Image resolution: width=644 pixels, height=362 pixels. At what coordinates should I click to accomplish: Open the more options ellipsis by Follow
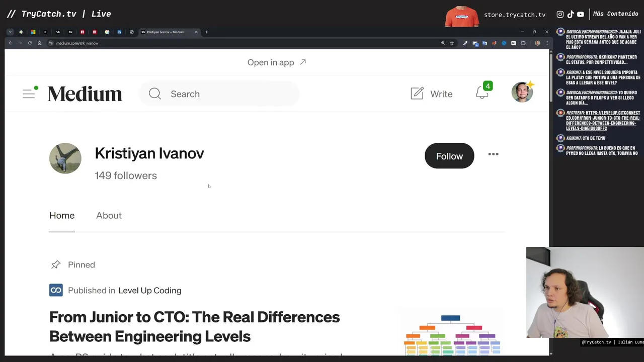coord(493,154)
